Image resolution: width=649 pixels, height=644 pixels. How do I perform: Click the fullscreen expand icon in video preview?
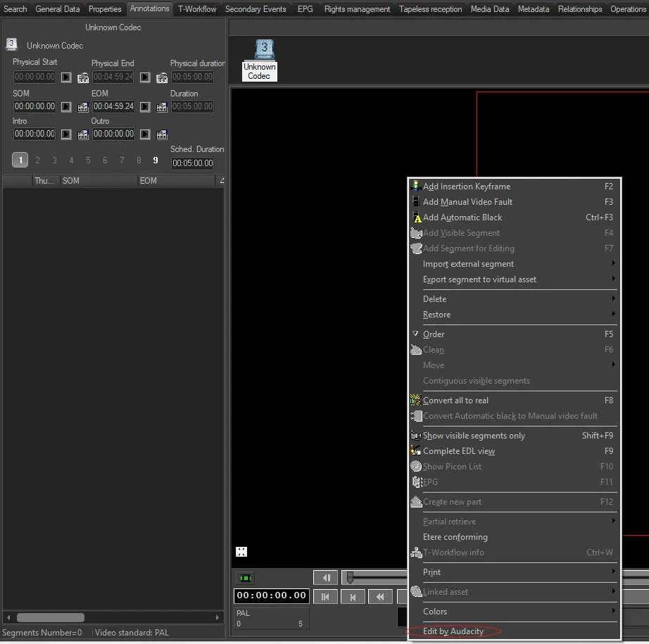coord(241,552)
